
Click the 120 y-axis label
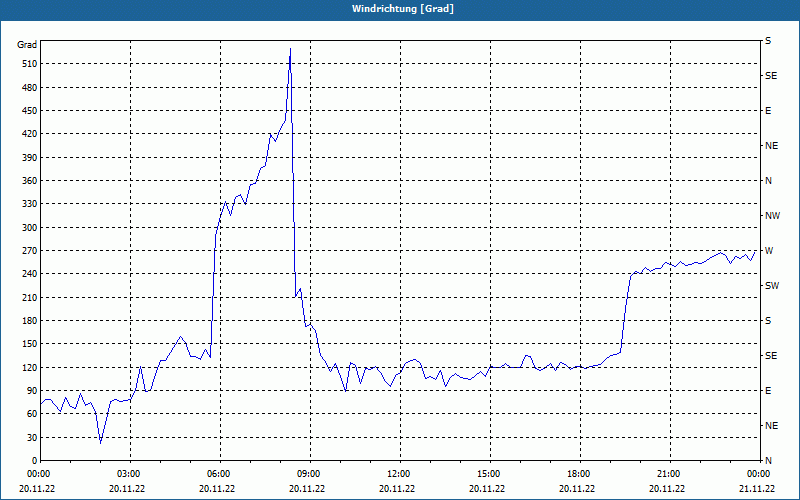click(29, 367)
